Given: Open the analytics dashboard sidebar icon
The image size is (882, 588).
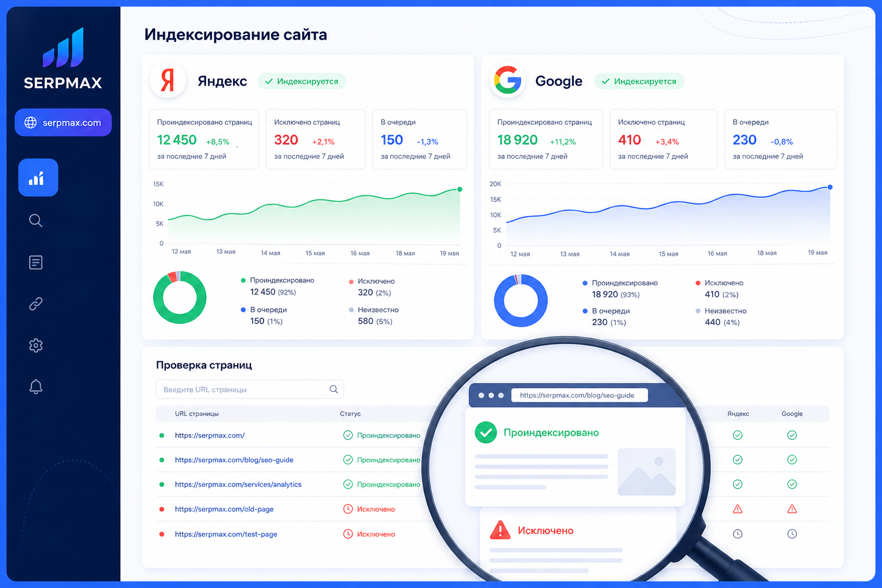Looking at the screenshot, I should (38, 177).
